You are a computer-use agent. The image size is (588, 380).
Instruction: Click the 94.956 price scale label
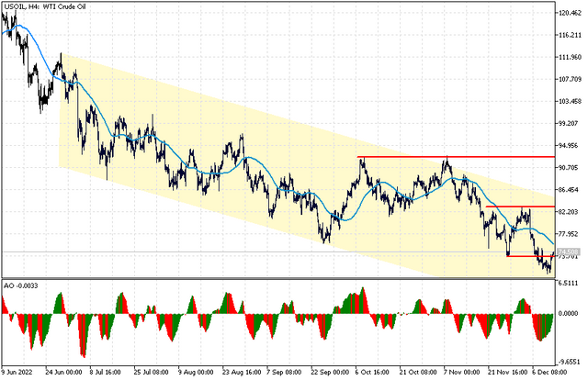570,145
